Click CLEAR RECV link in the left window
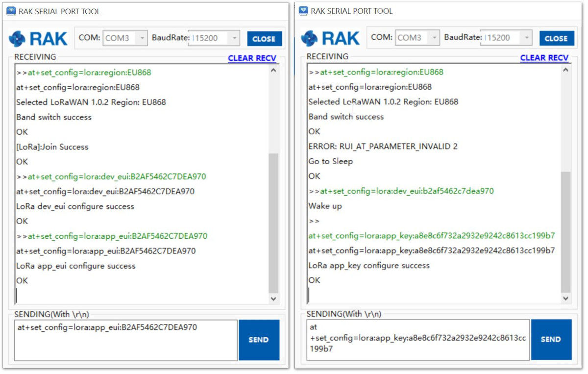588x374 pixels. (x=252, y=58)
